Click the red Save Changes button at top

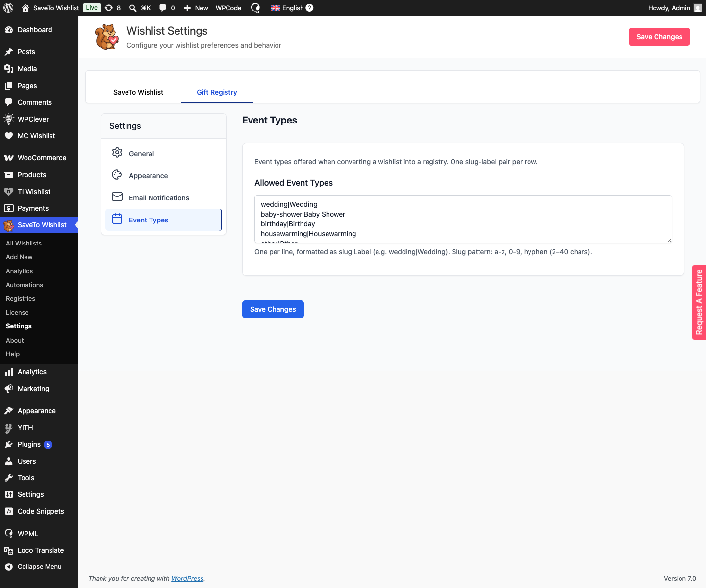[659, 37]
